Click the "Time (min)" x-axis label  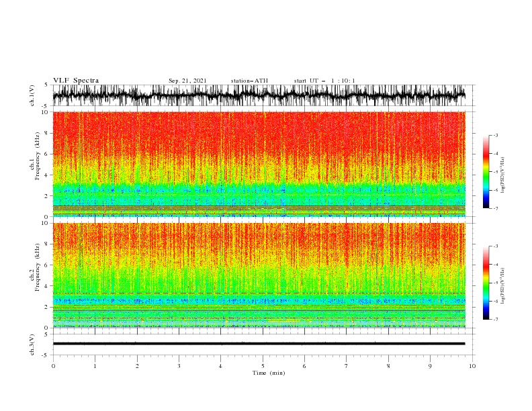[269, 373]
